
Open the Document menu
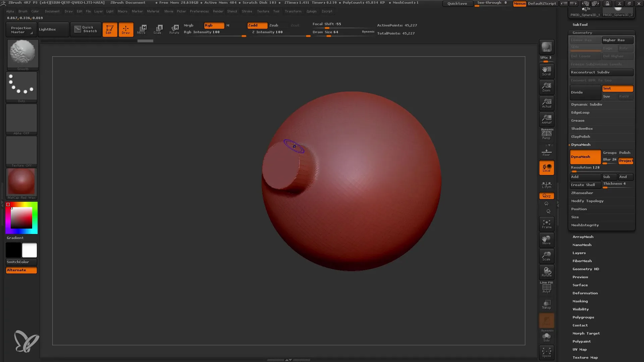(52, 11)
